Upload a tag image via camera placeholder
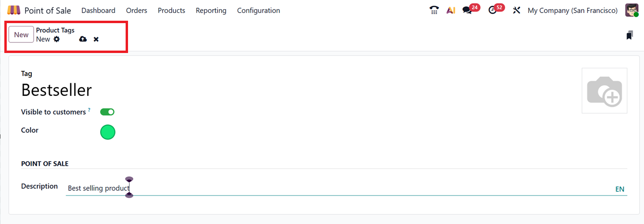 (604, 91)
